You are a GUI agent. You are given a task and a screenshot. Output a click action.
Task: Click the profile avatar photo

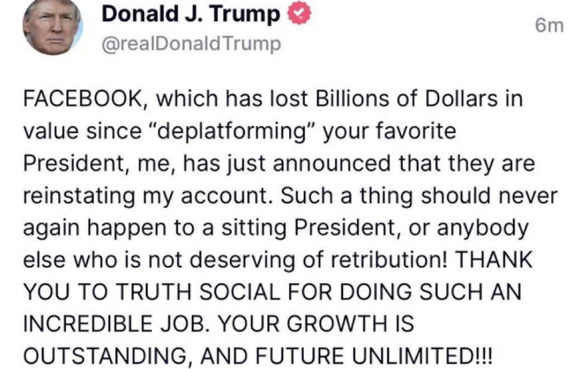52,28
